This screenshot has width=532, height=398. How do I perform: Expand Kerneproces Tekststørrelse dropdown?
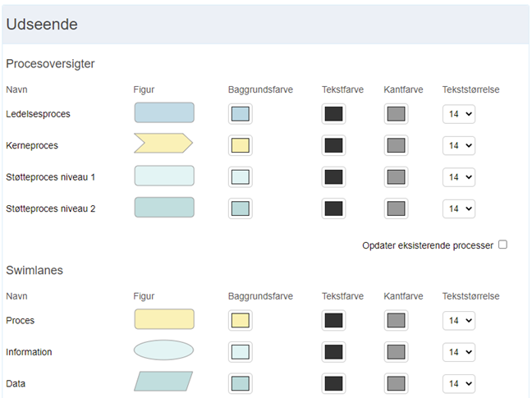pyautogui.click(x=459, y=145)
